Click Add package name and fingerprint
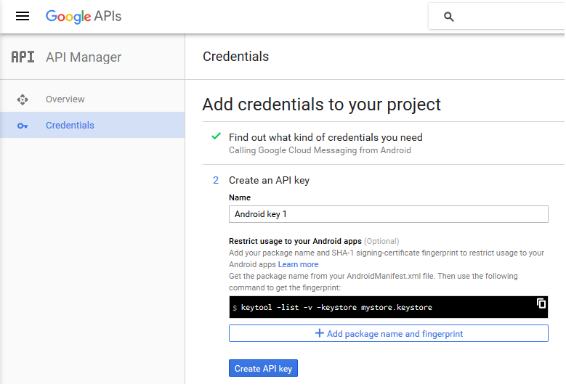The height and width of the screenshot is (392, 566). (x=389, y=334)
